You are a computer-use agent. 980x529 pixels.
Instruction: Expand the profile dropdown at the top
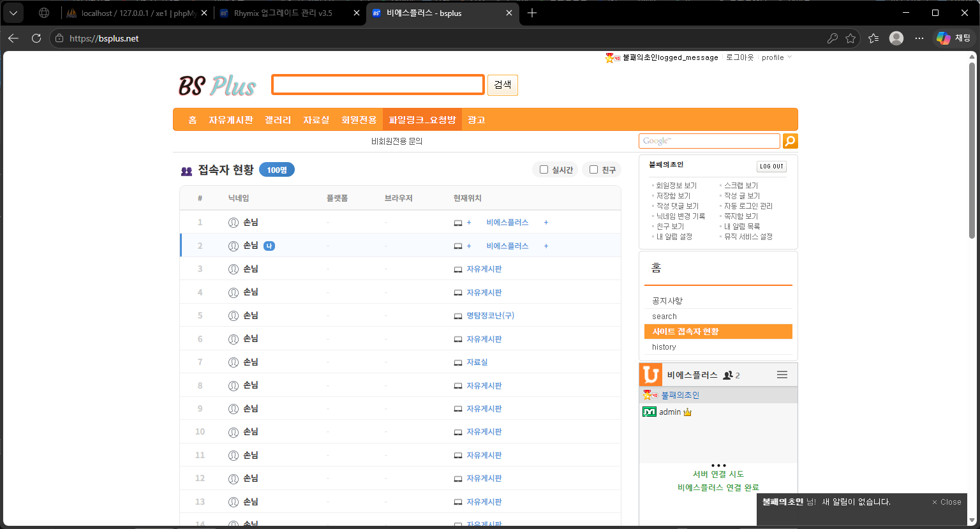[776, 57]
